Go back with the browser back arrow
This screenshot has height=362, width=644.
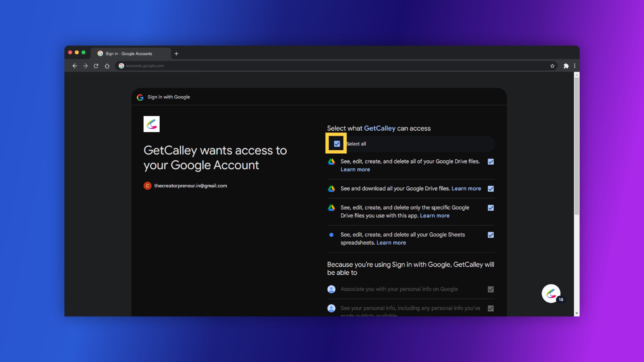(74, 66)
